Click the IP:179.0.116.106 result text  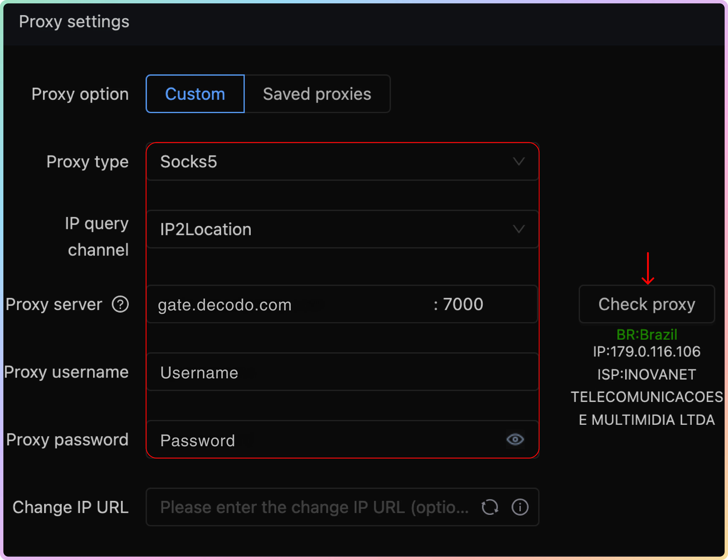click(647, 352)
